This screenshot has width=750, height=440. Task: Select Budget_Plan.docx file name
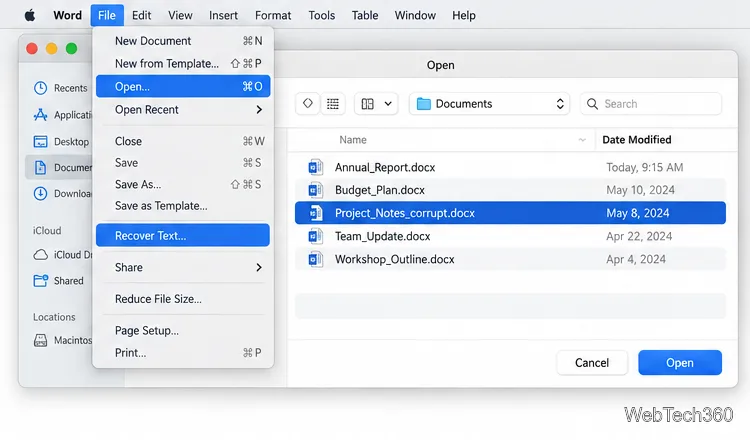[x=380, y=190]
